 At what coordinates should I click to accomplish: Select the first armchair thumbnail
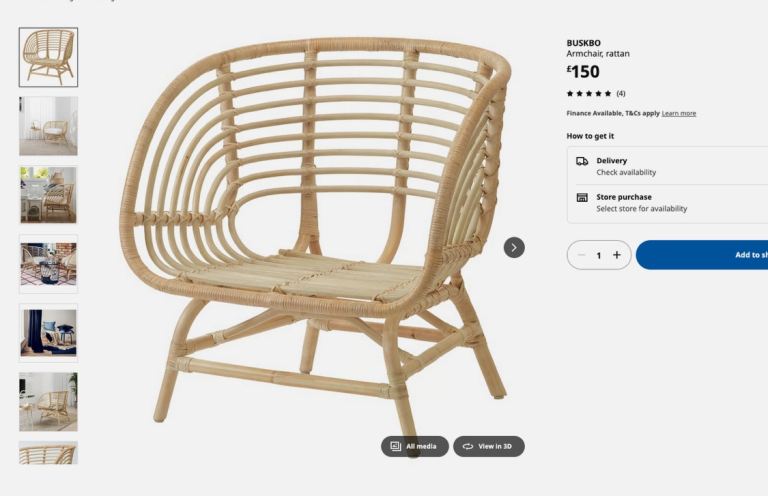click(x=48, y=57)
